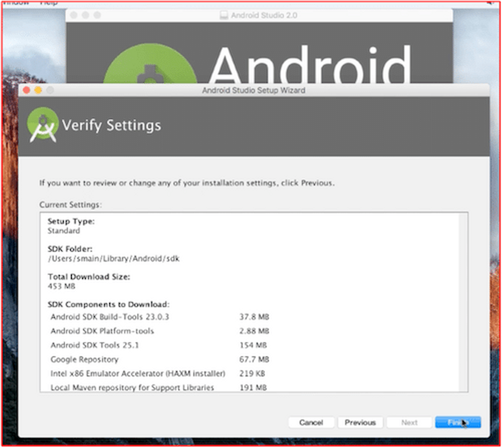Click the "219 KB" size value
502x448 pixels.
[252, 374]
